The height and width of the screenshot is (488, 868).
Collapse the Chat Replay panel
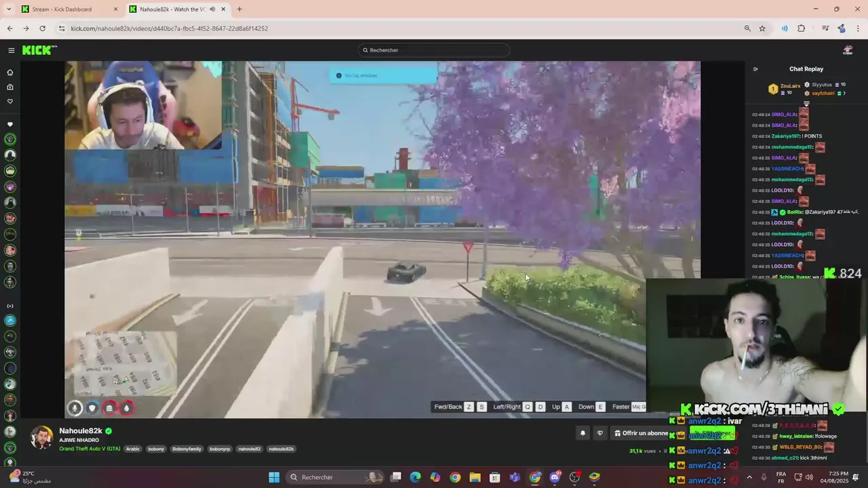tap(755, 68)
